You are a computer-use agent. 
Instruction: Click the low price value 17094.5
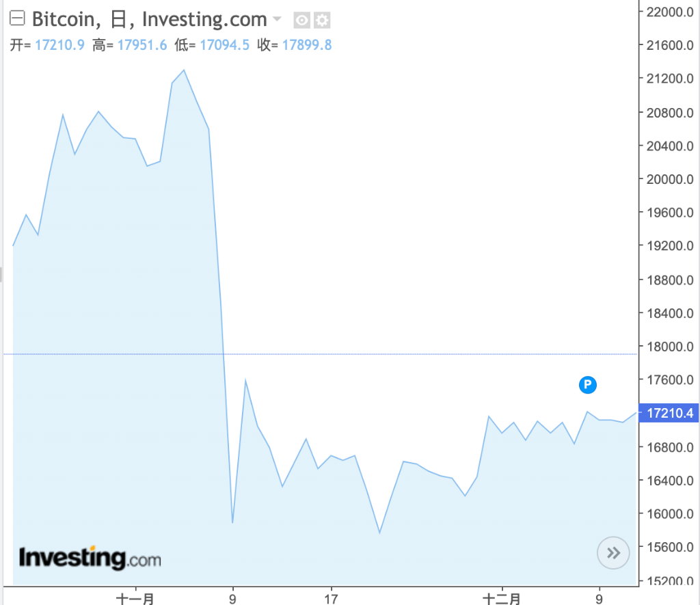224,45
